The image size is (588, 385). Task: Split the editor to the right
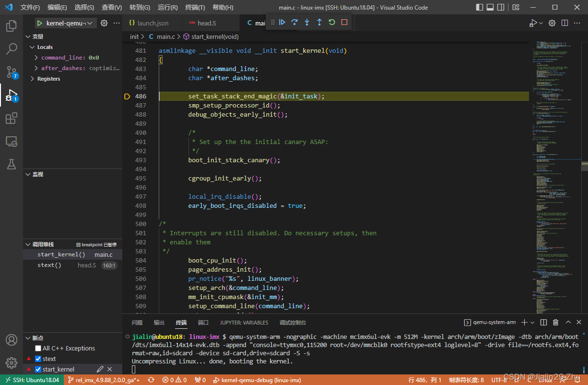tap(565, 23)
